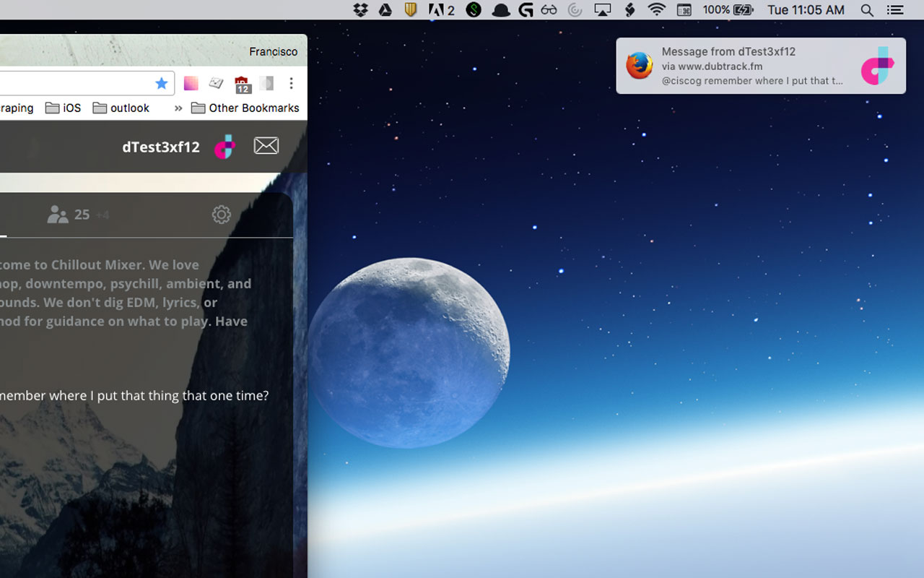Image resolution: width=924 pixels, height=578 pixels.
Task: Open the Other Bookmarks folder
Action: pos(245,108)
